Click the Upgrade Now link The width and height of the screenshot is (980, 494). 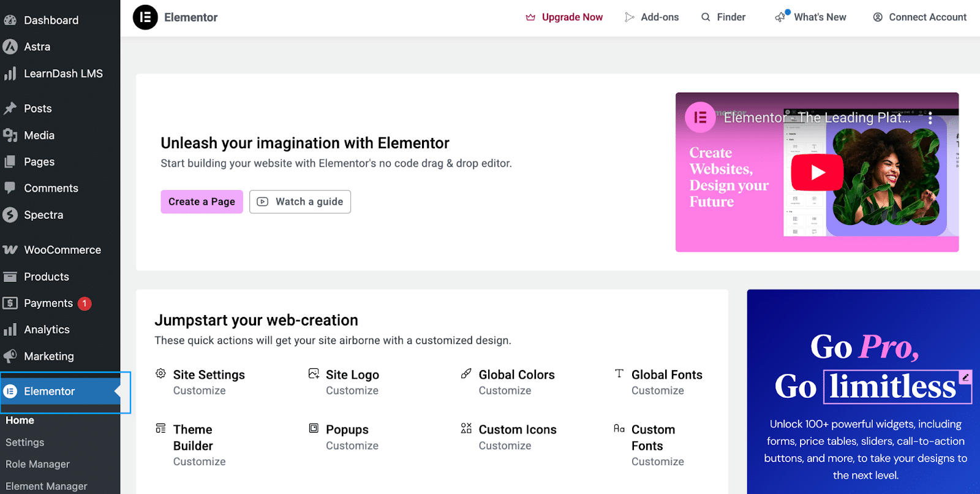[565, 17]
